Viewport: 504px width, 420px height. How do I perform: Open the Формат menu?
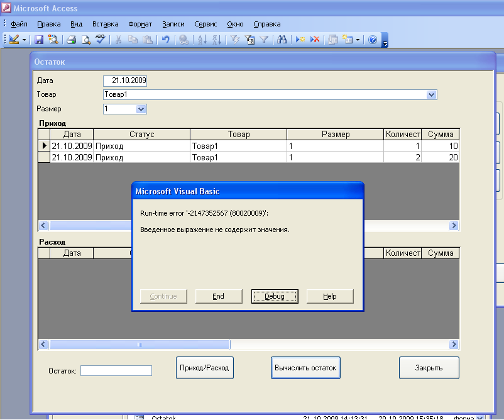pyautogui.click(x=140, y=24)
